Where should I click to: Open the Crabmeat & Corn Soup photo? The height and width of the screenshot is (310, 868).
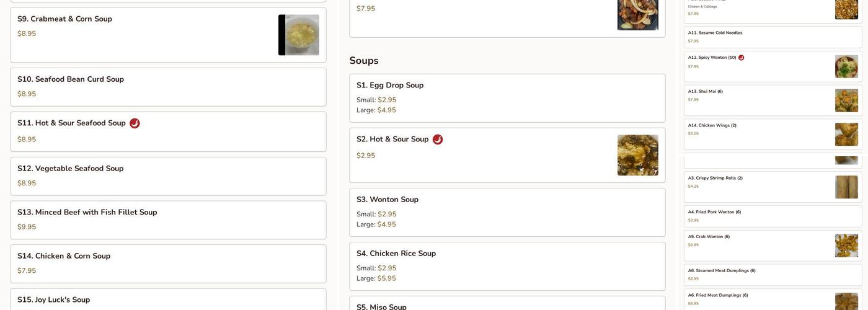pos(299,35)
